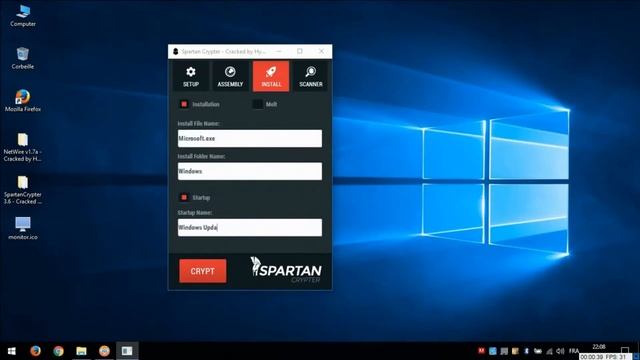The width and height of the screenshot is (640, 360).
Task: Click the Spartan Crypter title bar icon
Action: (x=176, y=51)
